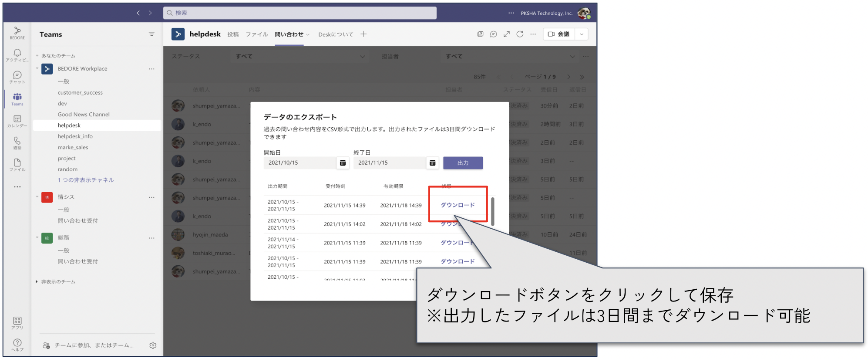Go back with the history arrow
Screen dimensions: 868x359
click(x=138, y=13)
